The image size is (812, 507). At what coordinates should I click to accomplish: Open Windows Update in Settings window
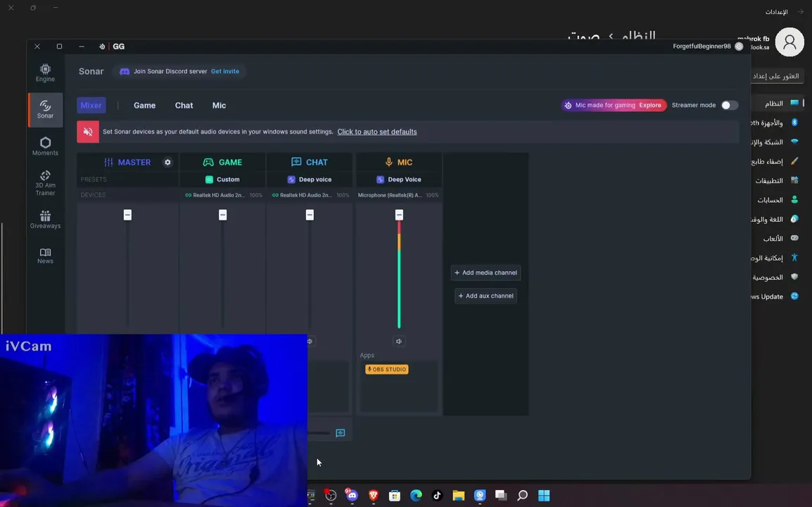tap(775, 296)
